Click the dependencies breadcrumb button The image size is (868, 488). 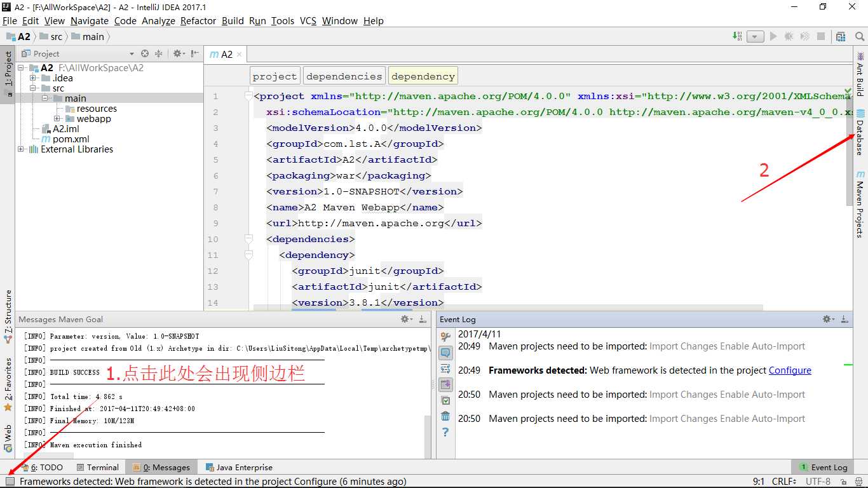(x=344, y=76)
